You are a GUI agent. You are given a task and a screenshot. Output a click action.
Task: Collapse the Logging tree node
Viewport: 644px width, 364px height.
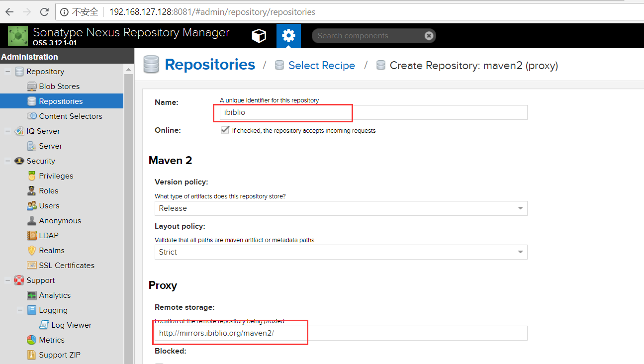(x=20, y=310)
